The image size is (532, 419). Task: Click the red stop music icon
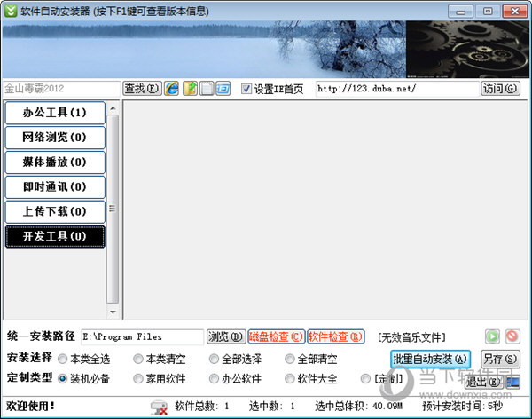[512, 336]
